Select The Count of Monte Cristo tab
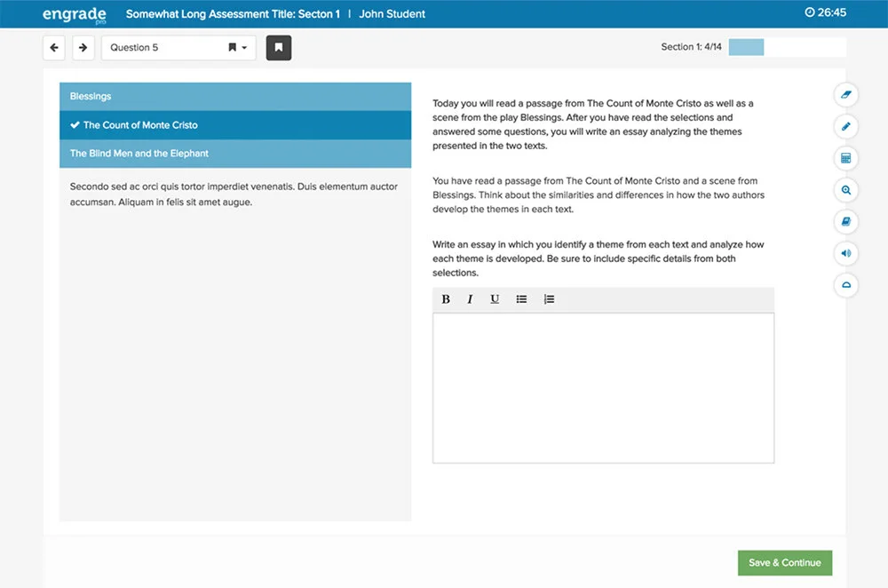This screenshot has height=588, width=888. click(235, 125)
